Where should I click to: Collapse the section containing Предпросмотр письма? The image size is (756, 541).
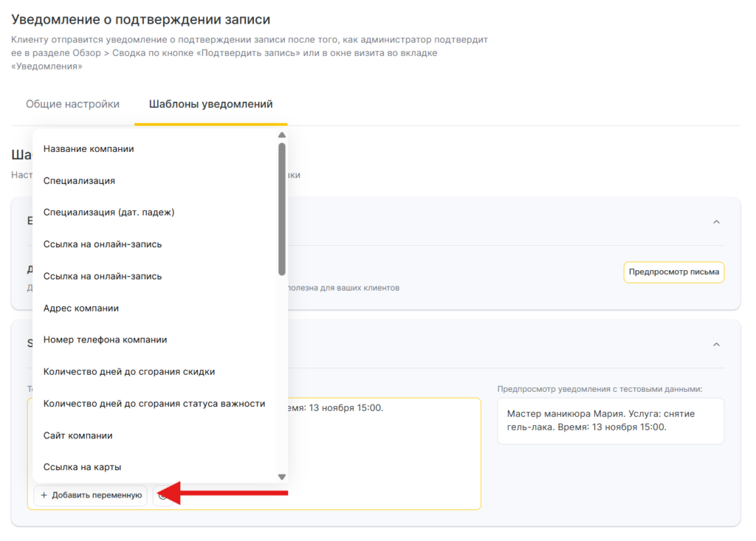pos(715,221)
